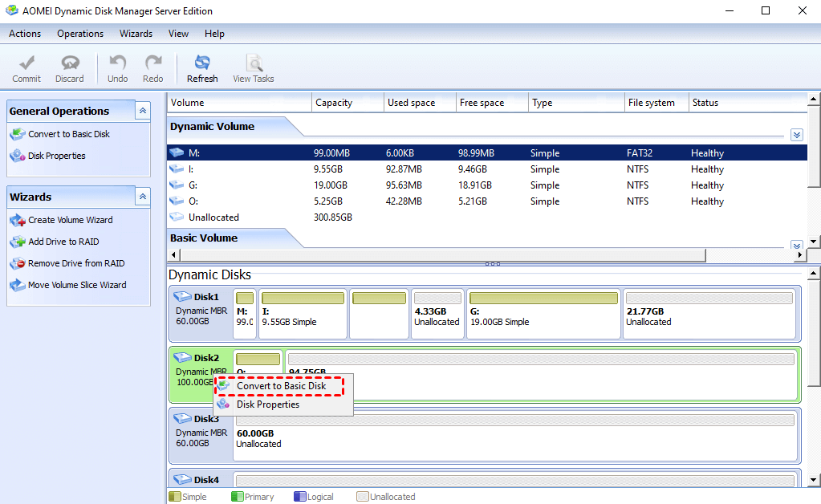
Task: Launch the Create Volume Wizard
Action: (70, 220)
